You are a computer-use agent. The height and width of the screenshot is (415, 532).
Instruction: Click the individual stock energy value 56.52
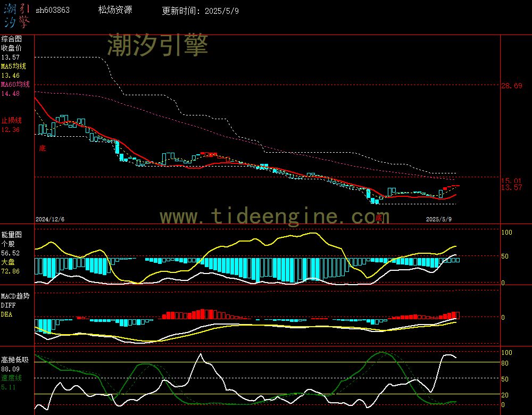(x=11, y=253)
